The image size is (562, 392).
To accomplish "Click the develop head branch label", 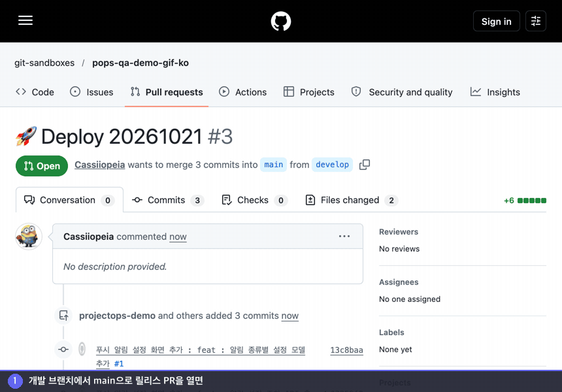I will (x=332, y=165).
